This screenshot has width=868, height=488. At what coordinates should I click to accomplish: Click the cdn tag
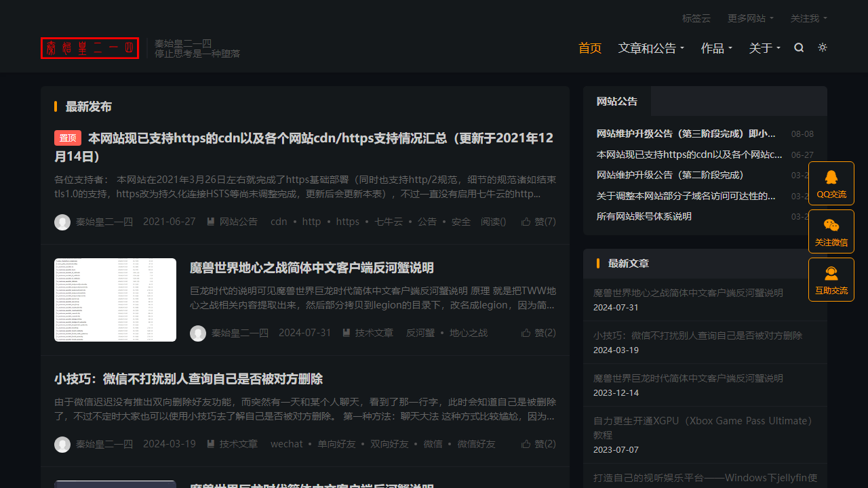point(279,222)
